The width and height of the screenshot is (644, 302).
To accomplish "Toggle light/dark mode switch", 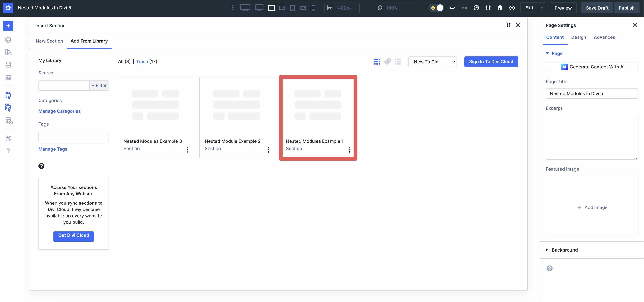I will click(436, 8).
